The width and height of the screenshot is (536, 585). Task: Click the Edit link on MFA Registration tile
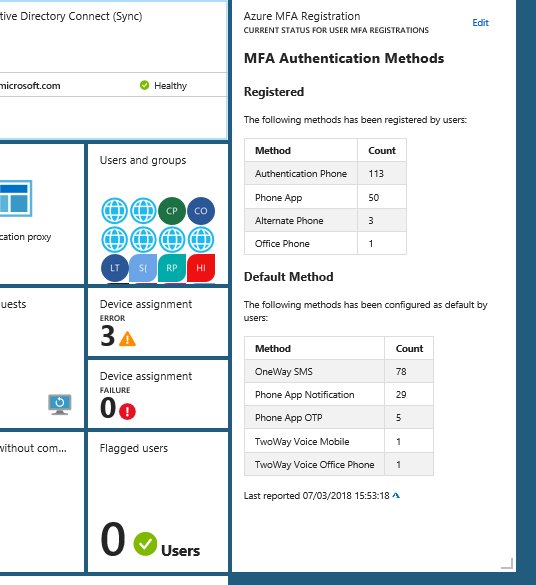click(480, 23)
